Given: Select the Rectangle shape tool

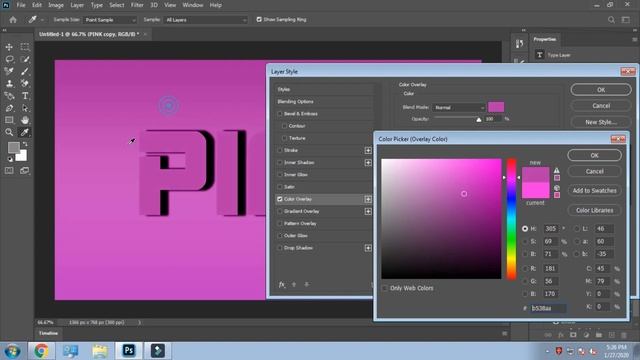Looking at the screenshot, I should pyautogui.click(x=9, y=120).
